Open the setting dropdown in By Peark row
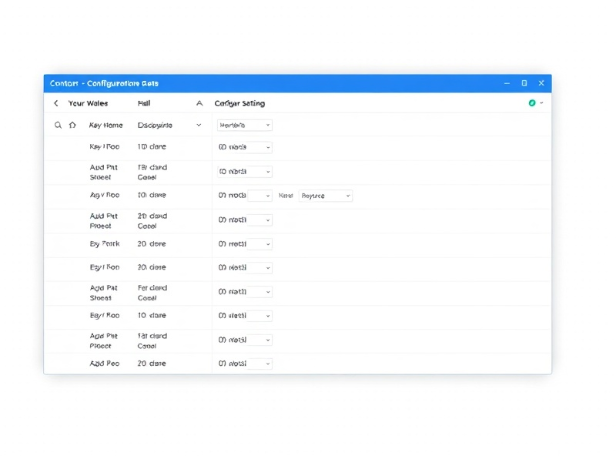The width and height of the screenshot is (616, 456). coord(245,244)
